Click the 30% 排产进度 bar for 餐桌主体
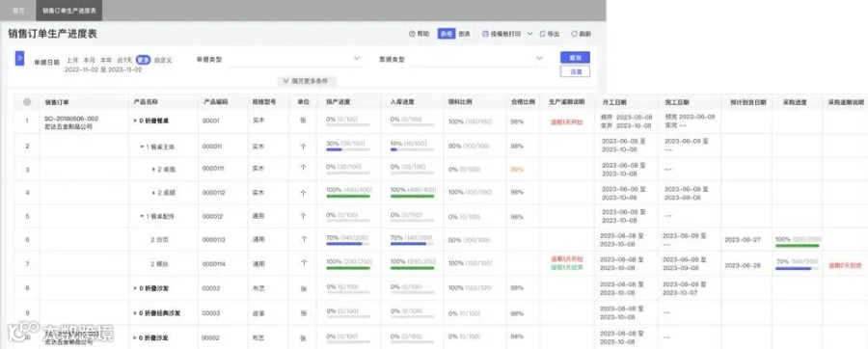This screenshot has height=349, width=868. 347,149
